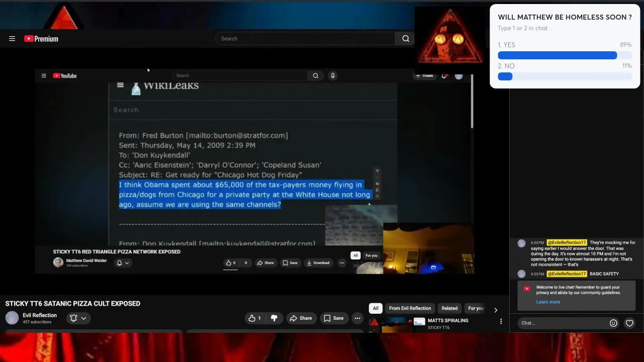The image size is (644, 362).
Task: Open more actions under embedded video
Action: click(342, 262)
